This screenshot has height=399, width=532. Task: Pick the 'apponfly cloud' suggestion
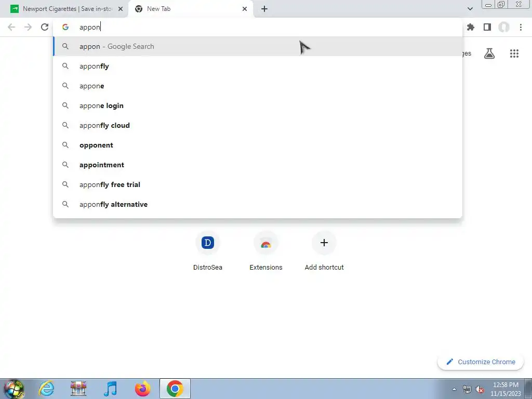point(258,125)
